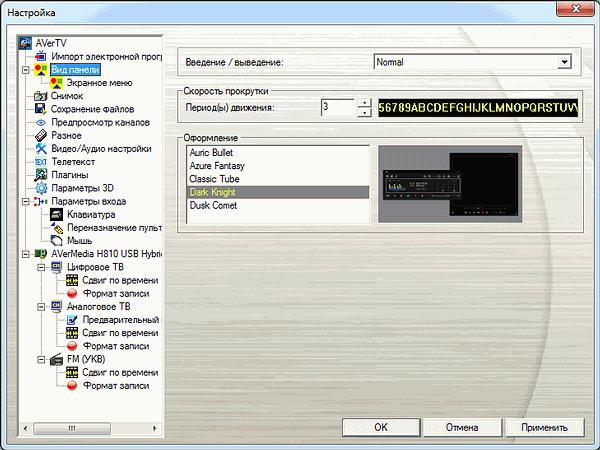Open Формат записи under FM (УКВ)

116,386
